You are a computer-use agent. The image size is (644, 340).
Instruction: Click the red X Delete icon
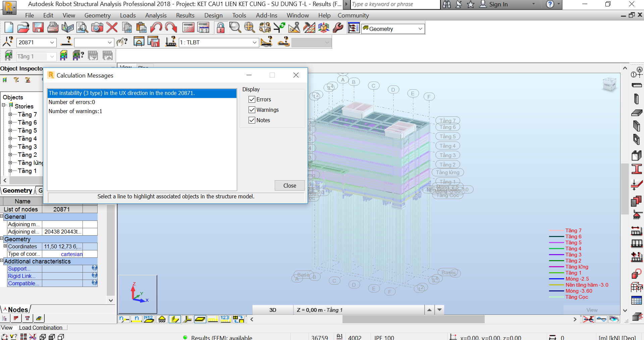click(x=112, y=28)
